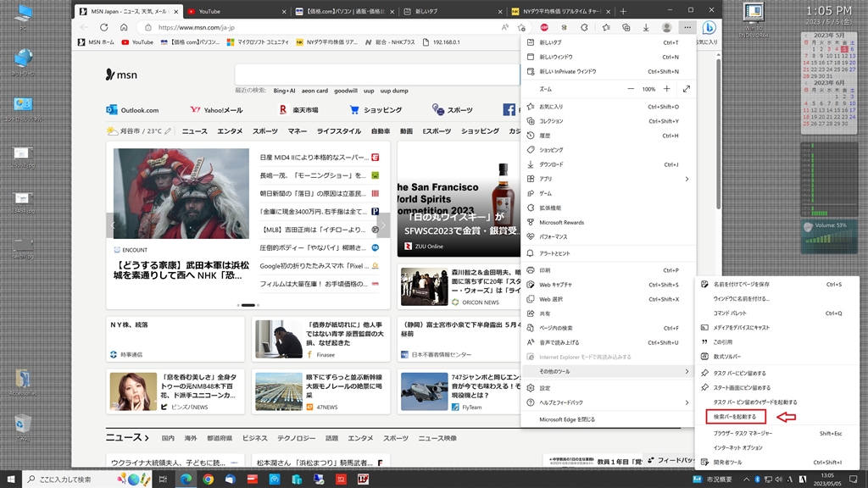Click the zoom out minus button

click(630, 89)
